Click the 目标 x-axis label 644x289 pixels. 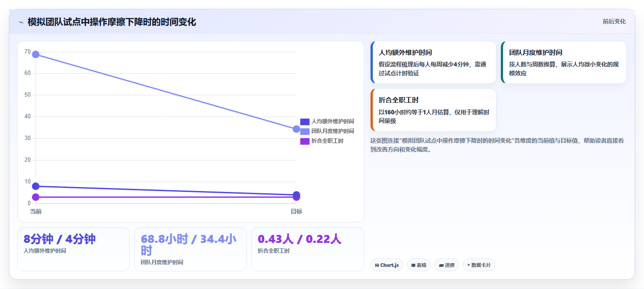297,211
